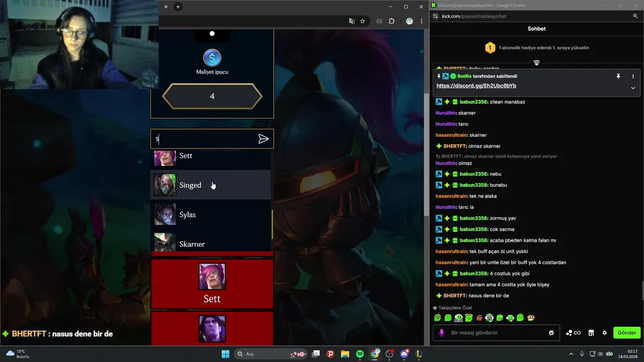
Task: Click the chat message input field
Action: [x=496, y=333]
